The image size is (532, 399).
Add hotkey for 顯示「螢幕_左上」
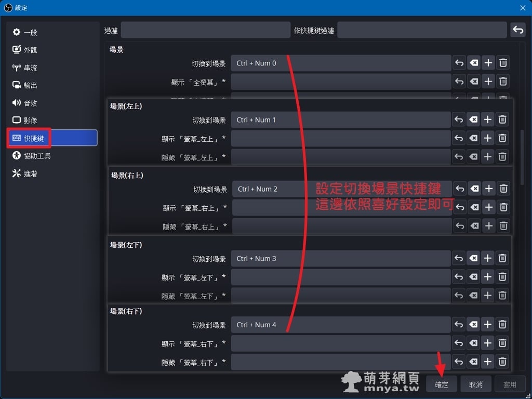click(x=488, y=138)
